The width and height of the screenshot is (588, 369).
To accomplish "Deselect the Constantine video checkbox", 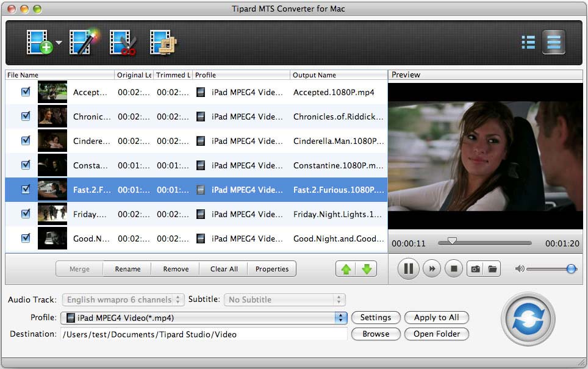I will (x=26, y=165).
